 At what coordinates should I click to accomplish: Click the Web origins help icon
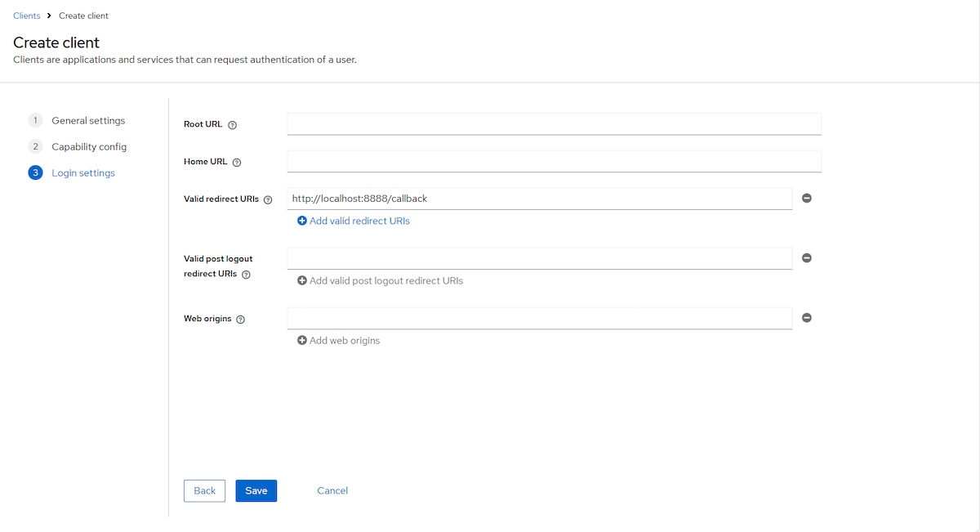[241, 320]
